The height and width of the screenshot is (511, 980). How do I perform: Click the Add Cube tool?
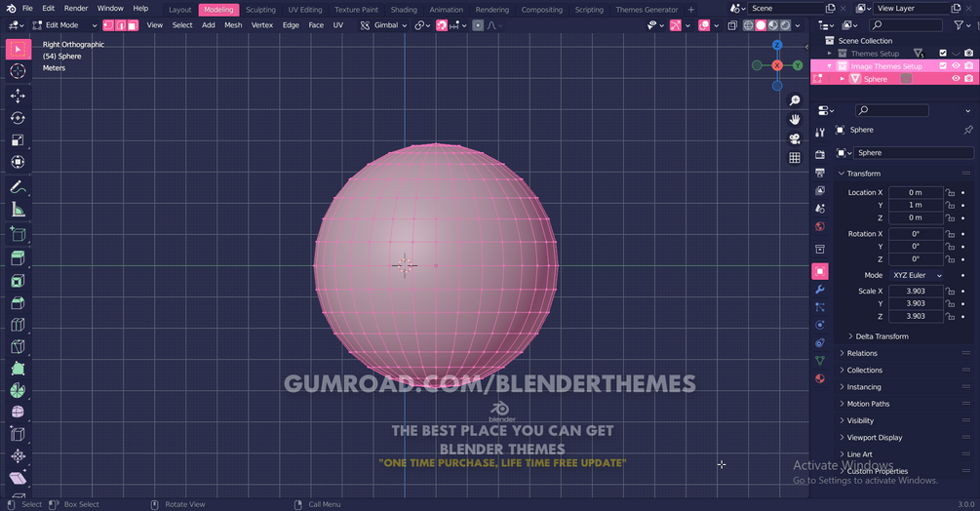[19, 235]
